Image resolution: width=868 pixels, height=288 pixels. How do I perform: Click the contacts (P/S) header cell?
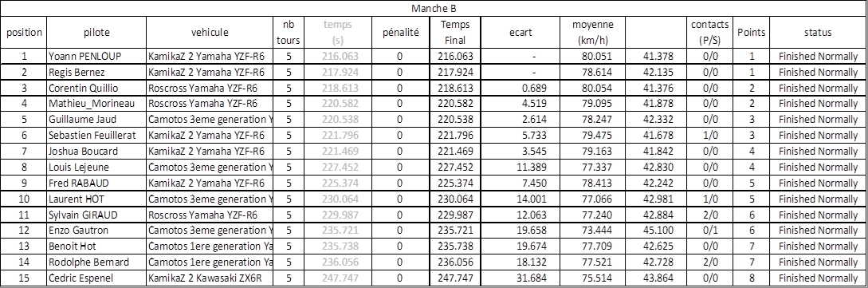point(710,32)
